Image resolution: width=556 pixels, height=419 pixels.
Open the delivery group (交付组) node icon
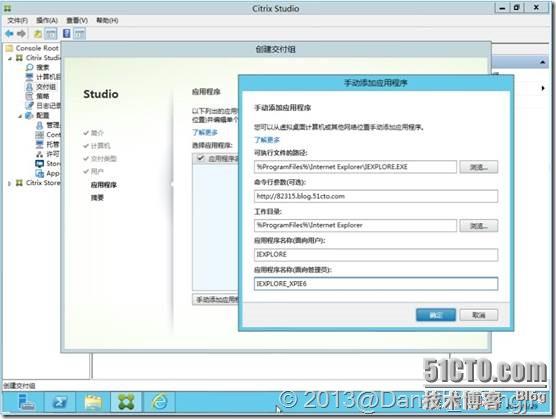pyautogui.click(x=29, y=86)
